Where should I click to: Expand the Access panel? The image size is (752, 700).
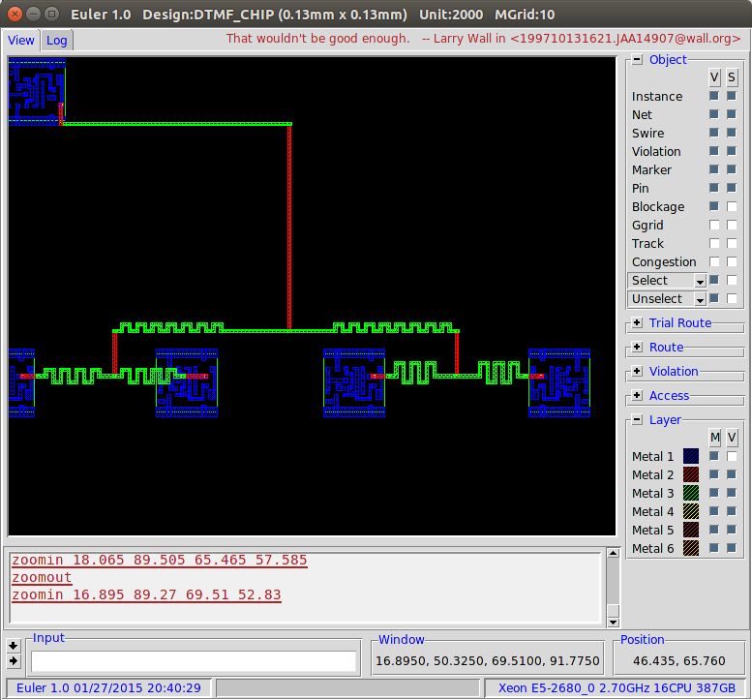pos(637,395)
